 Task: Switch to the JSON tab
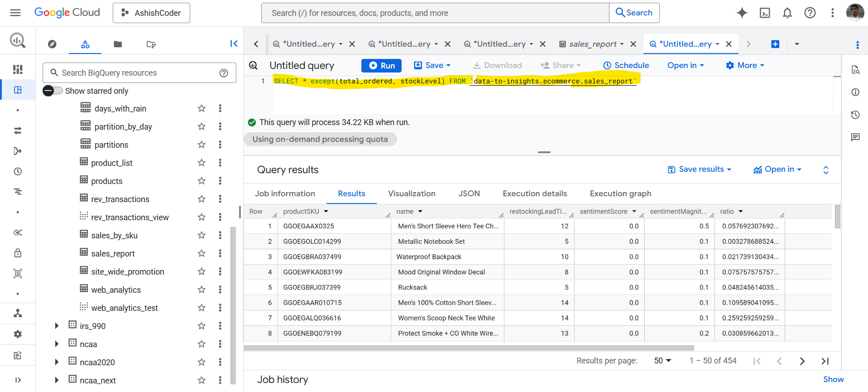tap(469, 194)
